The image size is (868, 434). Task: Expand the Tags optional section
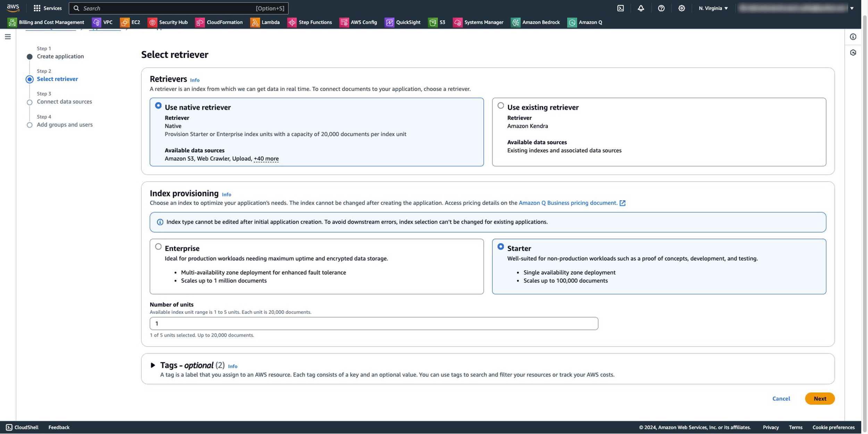click(x=153, y=365)
